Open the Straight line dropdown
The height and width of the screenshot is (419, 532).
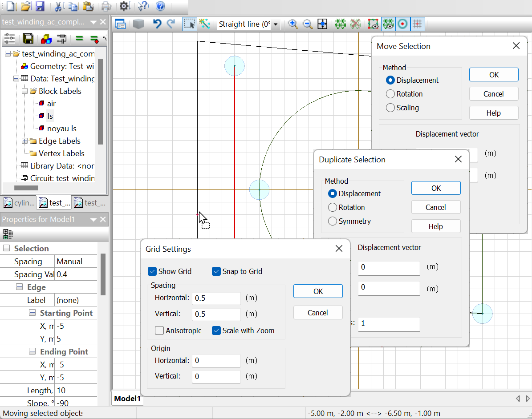276,24
